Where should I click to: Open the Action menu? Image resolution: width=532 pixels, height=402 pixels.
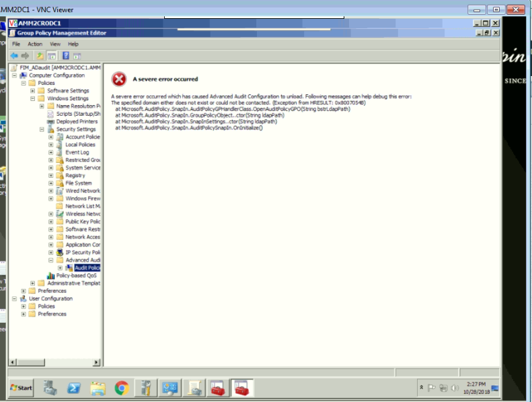35,44
